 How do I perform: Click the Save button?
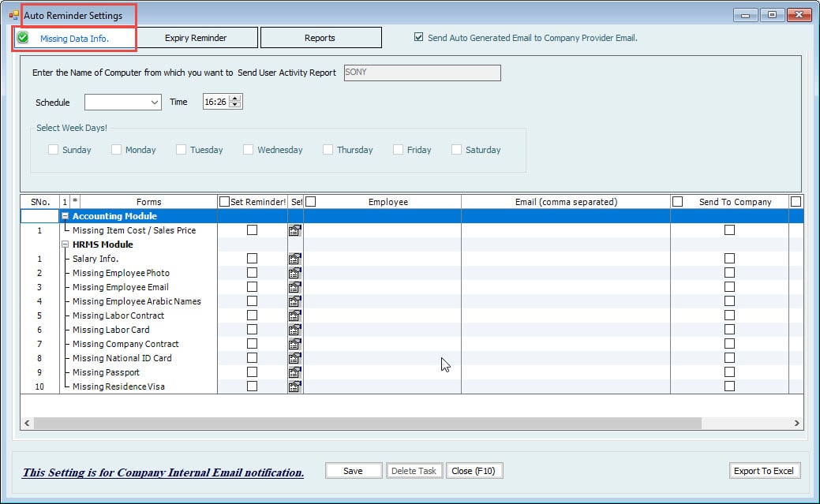[x=353, y=471]
